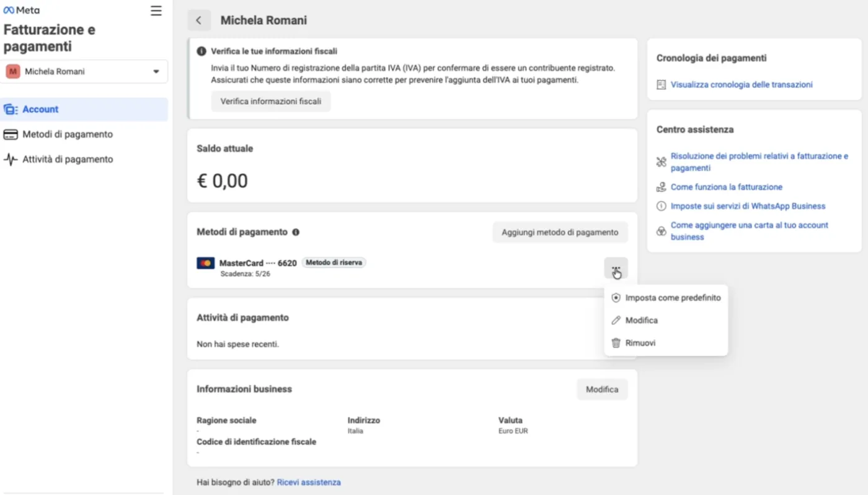The height and width of the screenshot is (495, 868).
Task: Open Imposte sui servizi di WhatsApp Business link
Action: (x=748, y=206)
